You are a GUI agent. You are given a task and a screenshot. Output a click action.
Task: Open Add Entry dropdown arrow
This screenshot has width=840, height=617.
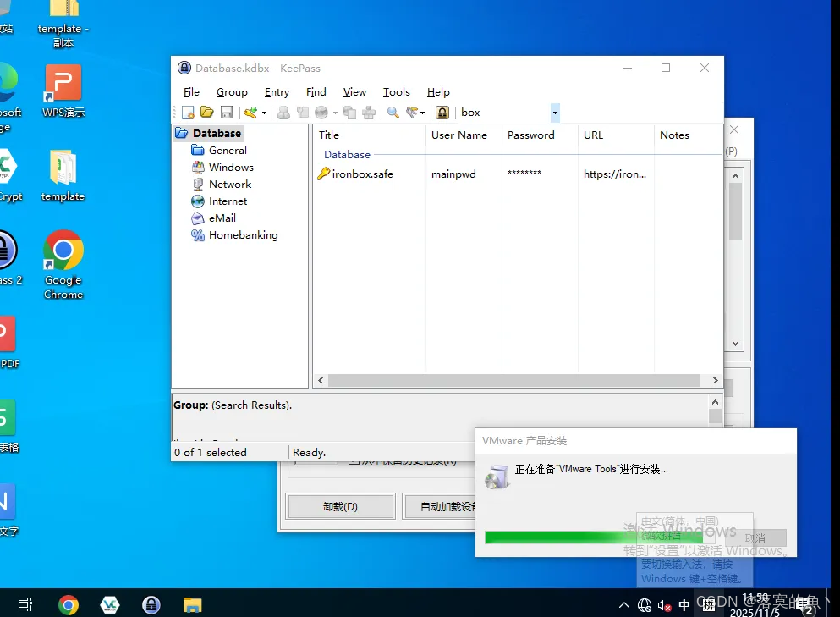click(264, 113)
